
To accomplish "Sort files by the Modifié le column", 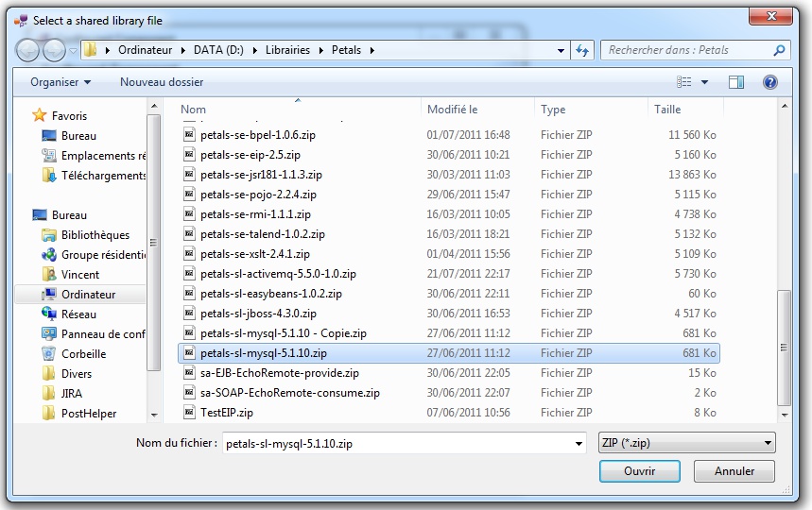I will click(x=454, y=110).
